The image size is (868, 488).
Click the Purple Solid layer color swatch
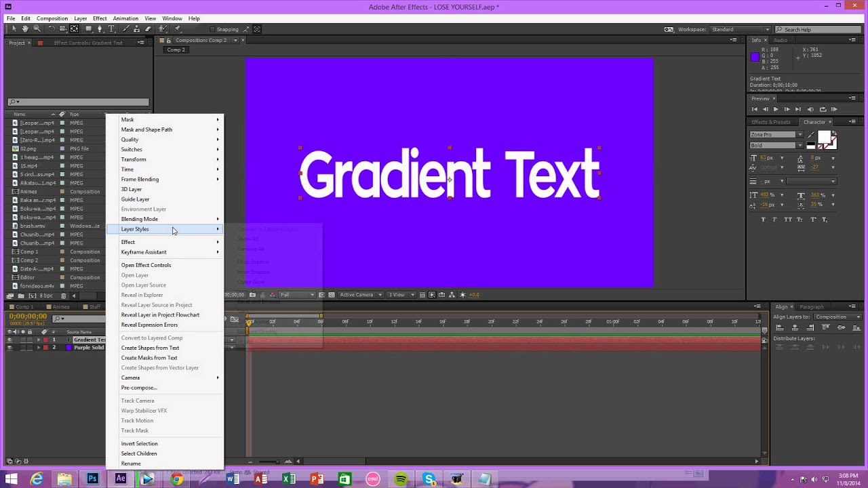tap(68, 348)
